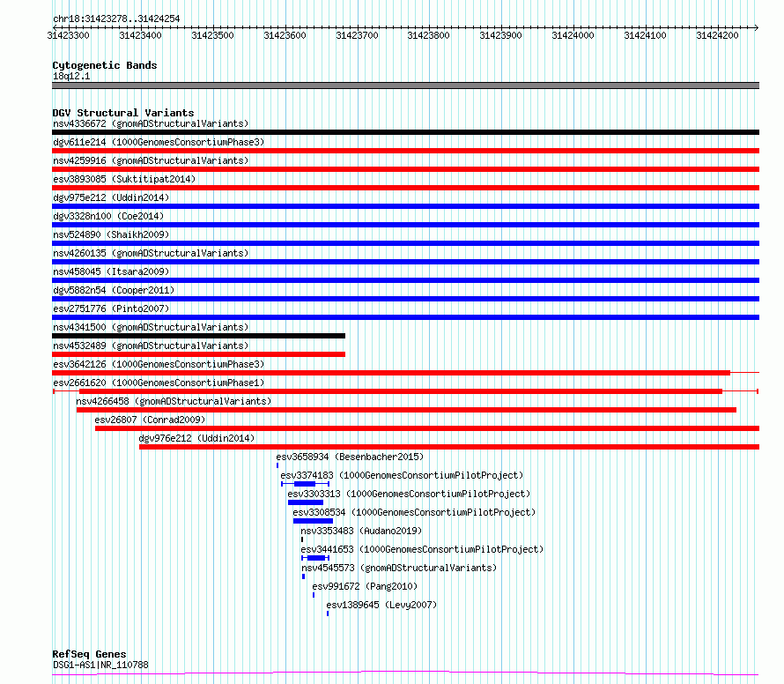Viewport: 784px width, 684px height.
Task: Click the grey 18q12.1 cytogenetic band bar
Action: tap(405, 85)
